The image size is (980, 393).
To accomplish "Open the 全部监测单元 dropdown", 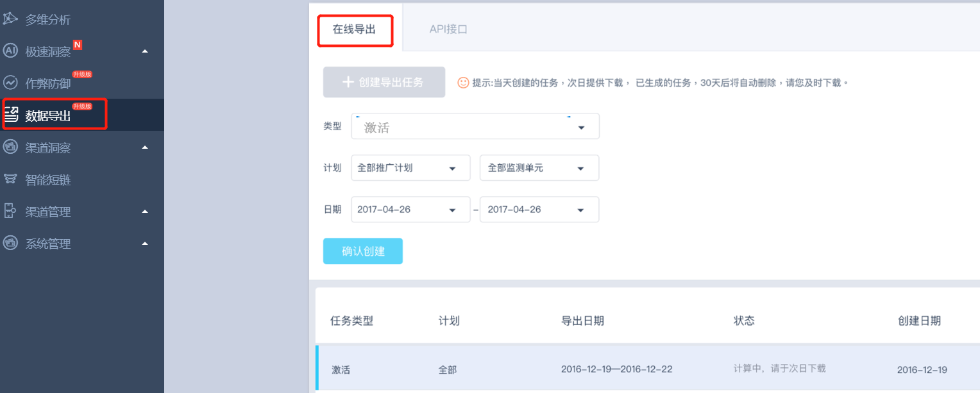I will click(x=539, y=168).
